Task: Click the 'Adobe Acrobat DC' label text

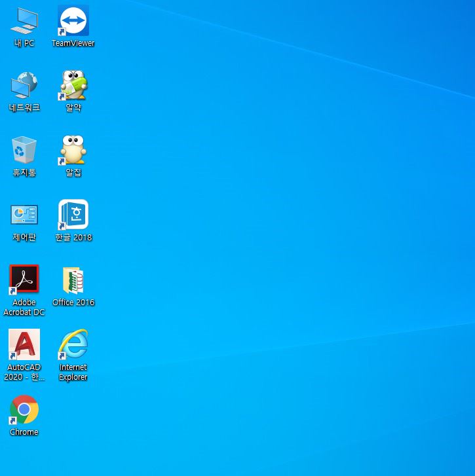Action: coord(24,307)
